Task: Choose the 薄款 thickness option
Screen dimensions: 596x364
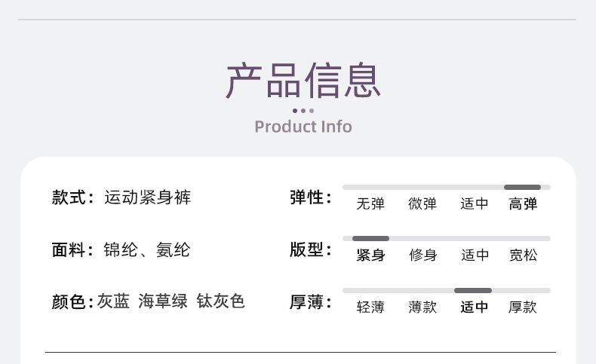Action: click(x=422, y=307)
